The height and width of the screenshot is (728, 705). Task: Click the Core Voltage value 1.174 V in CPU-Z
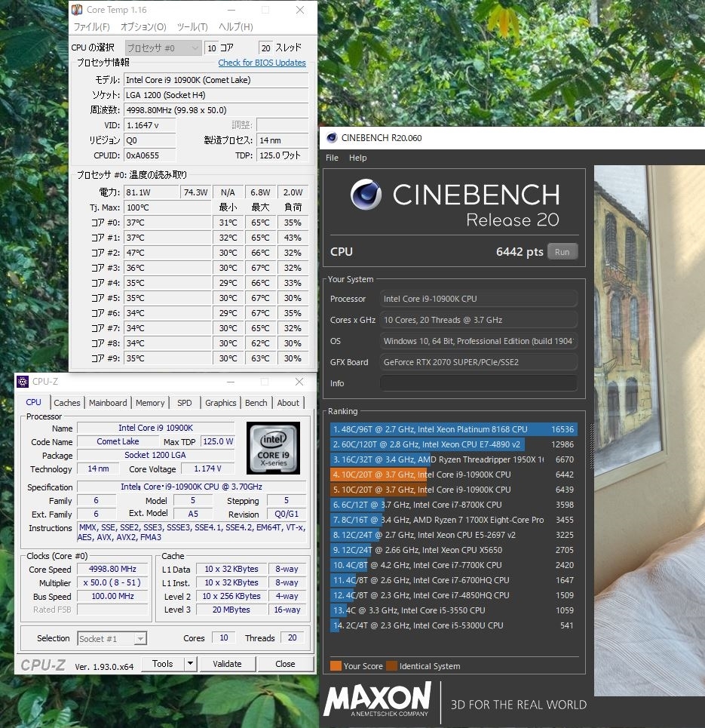207,469
